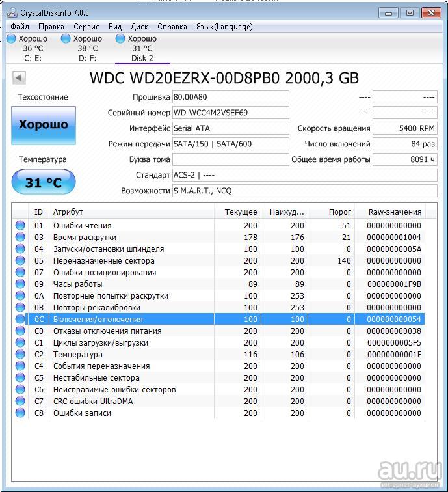448x492 pixels.
Task: Click the Наихуд... column header
Action: point(284,212)
